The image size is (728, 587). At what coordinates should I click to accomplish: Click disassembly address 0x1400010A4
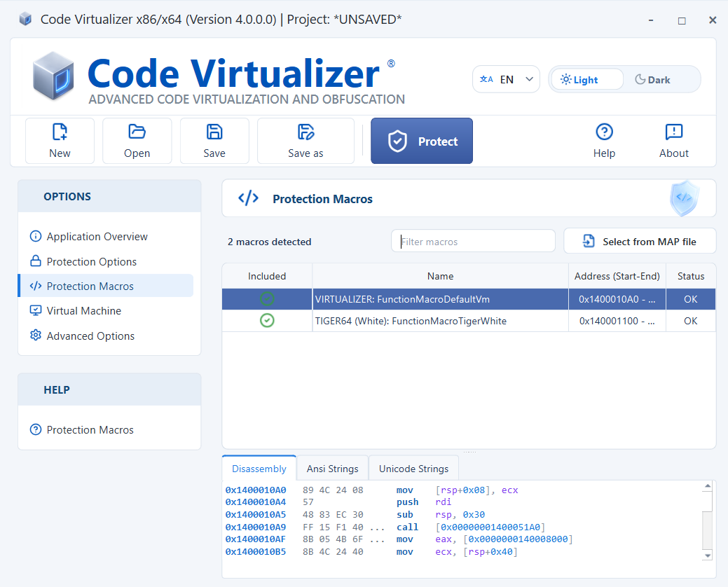pos(255,502)
